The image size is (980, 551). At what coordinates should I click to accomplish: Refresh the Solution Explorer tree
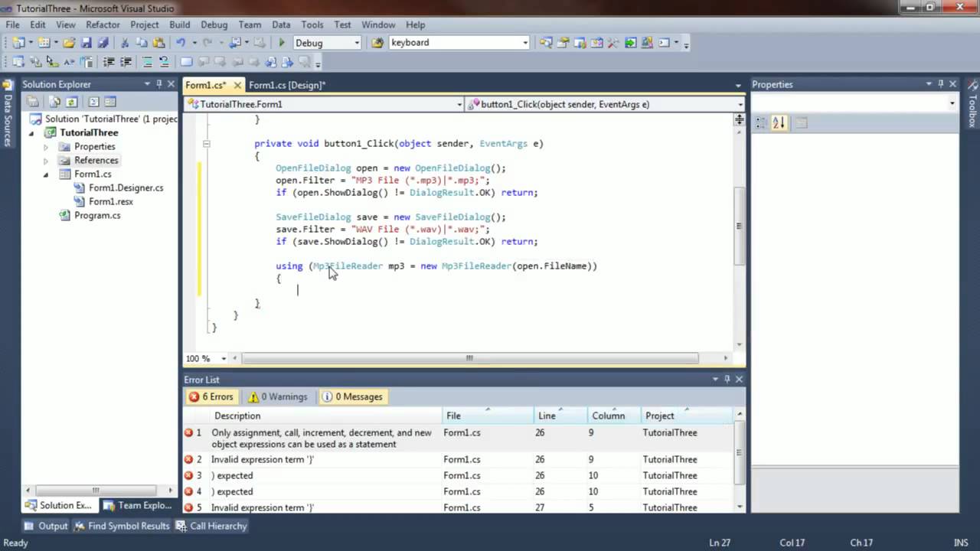[71, 102]
